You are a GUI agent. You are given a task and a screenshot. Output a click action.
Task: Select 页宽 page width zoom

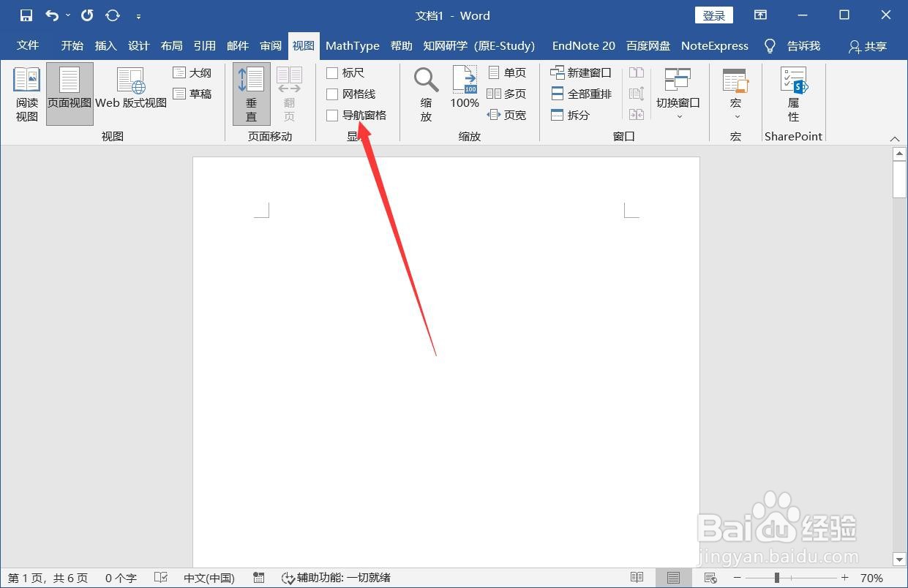coord(506,115)
